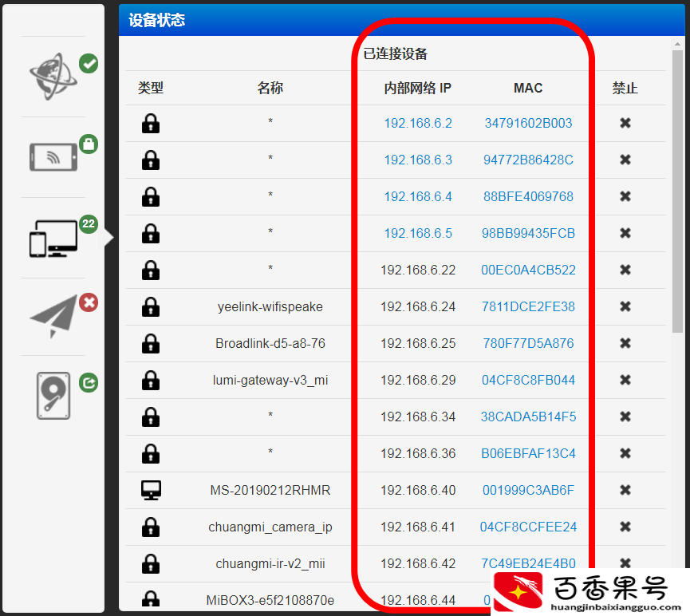
Task: Select device name MS-20190212RHMR
Action: pos(270,490)
